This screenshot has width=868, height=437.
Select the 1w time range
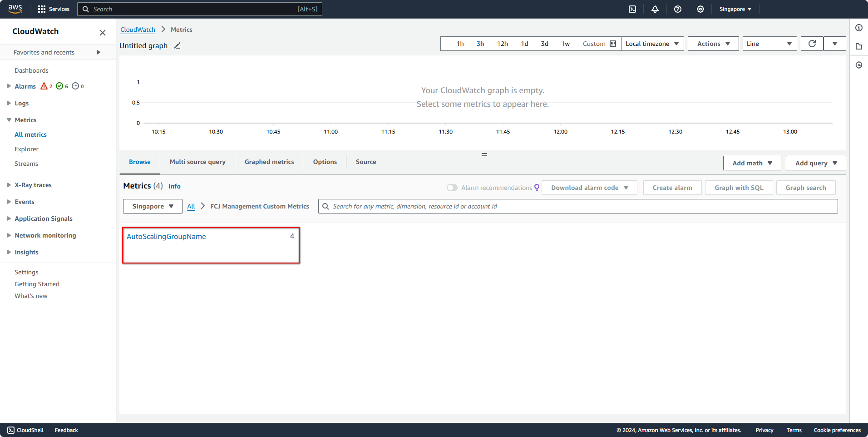coord(565,44)
